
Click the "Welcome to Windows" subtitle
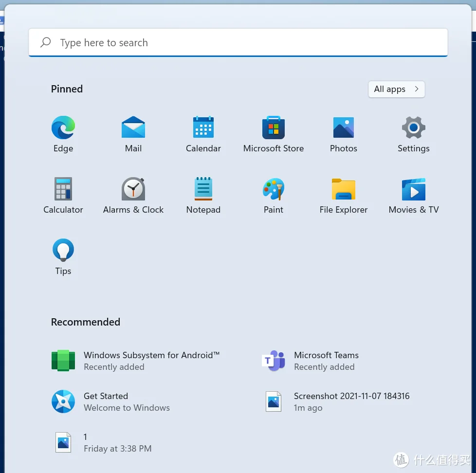coord(127,407)
